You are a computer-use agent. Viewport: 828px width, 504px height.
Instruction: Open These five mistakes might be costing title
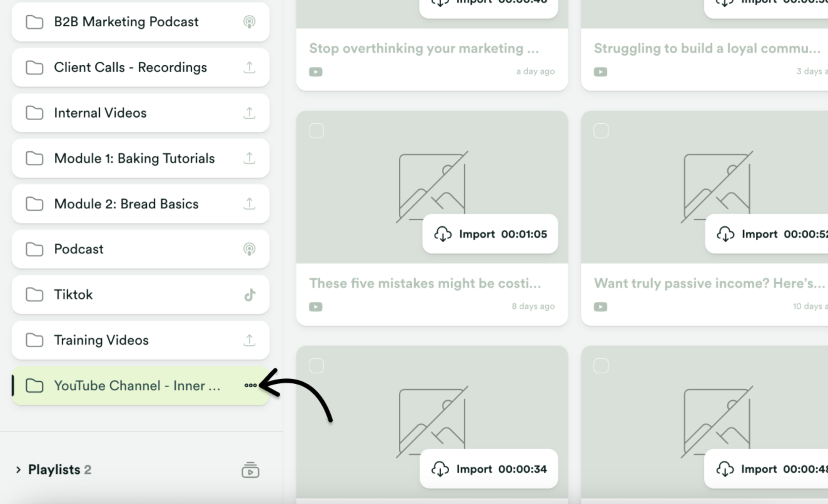[x=425, y=283]
